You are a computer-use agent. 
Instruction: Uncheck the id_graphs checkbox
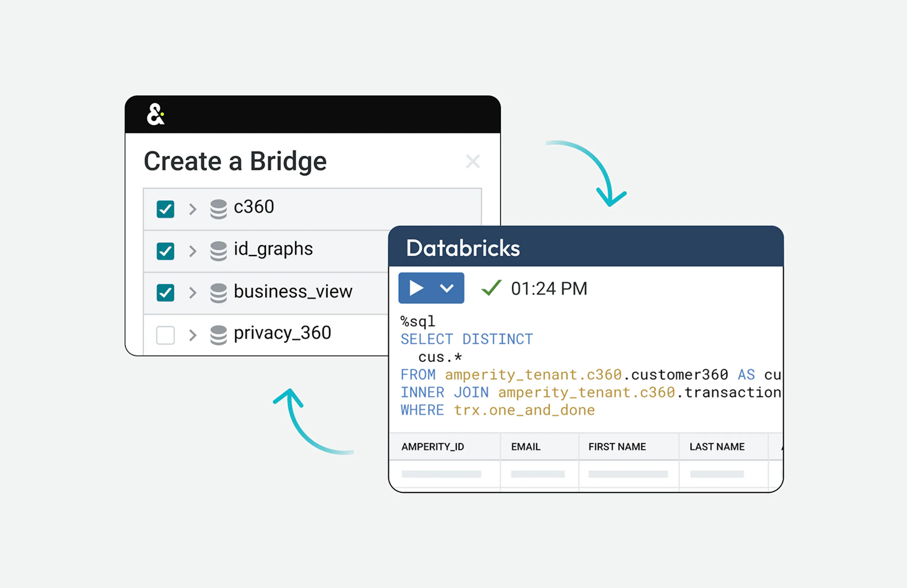(165, 251)
